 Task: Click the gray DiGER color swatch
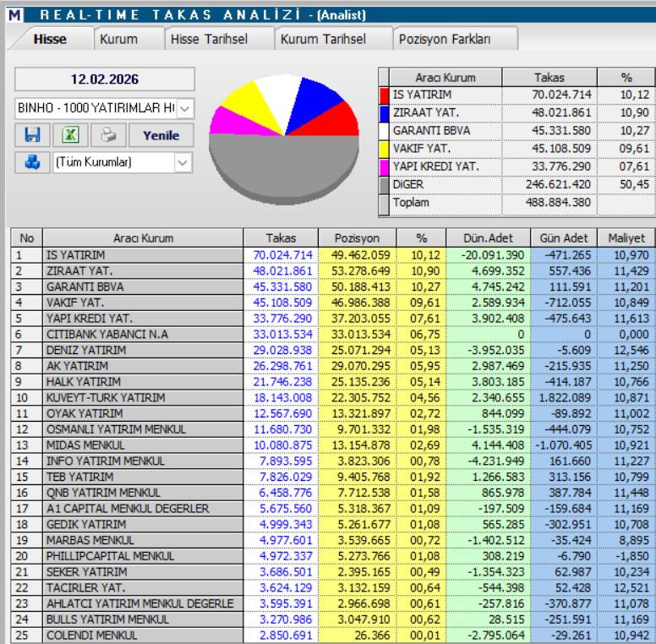click(x=384, y=185)
